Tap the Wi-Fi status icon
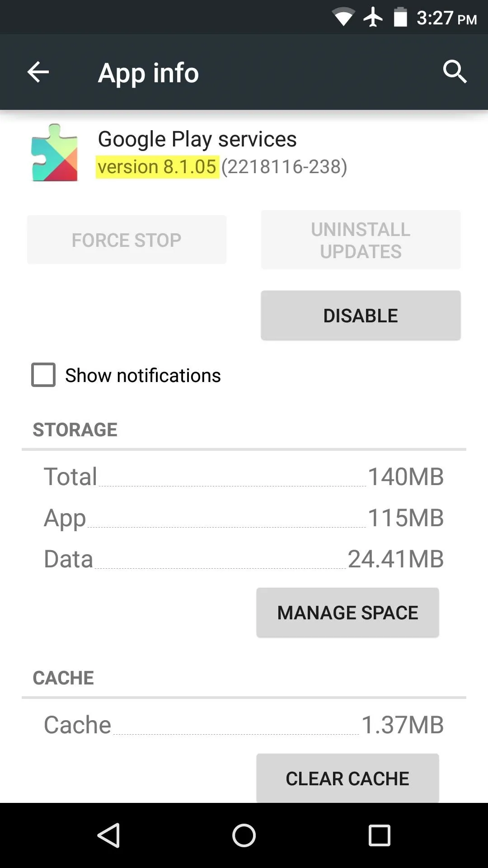This screenshot has height=868, width=488. tap(343, 18)
